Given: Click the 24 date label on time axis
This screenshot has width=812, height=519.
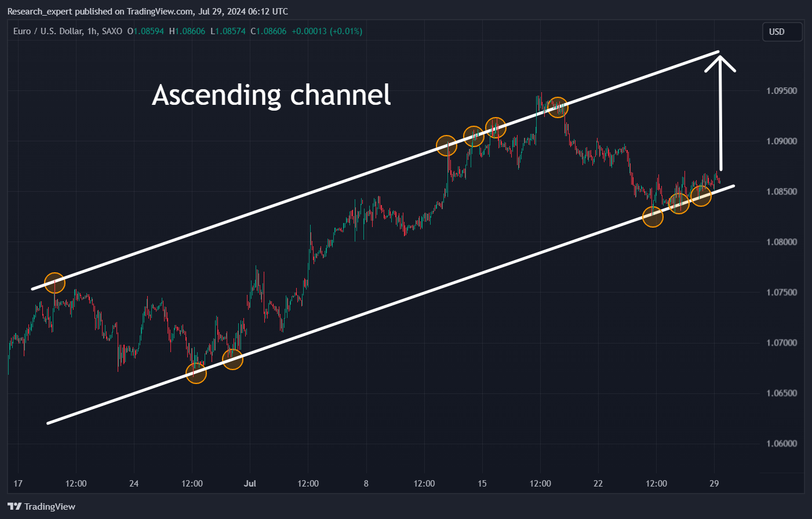Looking at the screenshot, I should tap(134, 484).
